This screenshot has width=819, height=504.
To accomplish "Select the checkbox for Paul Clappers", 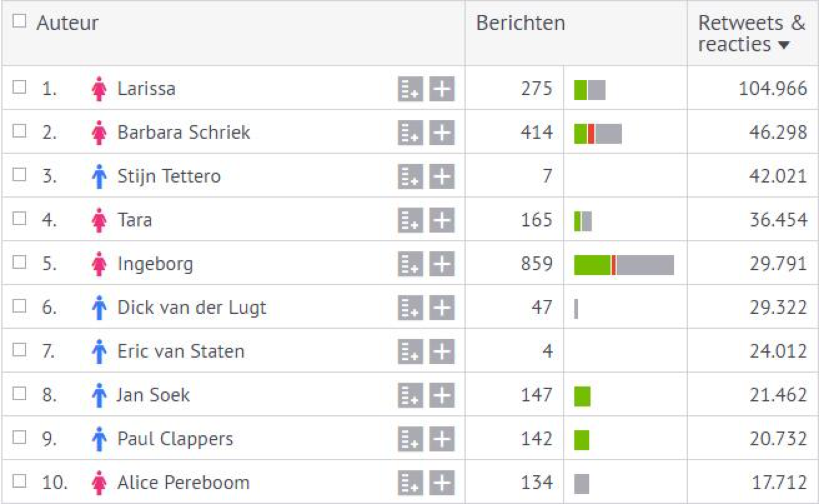I will [x=19, y=437].
